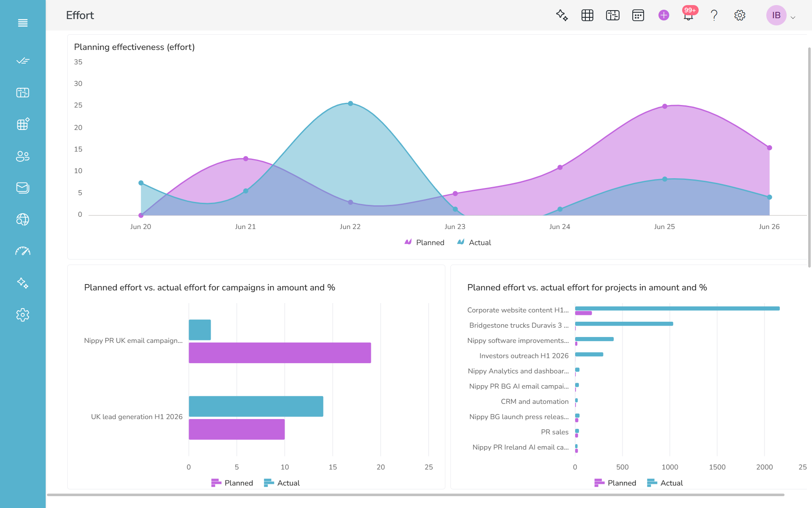Click the 'Nippy PR BG AI email campai...' label
The height and width of the screenshot is (508, 812).
[519, 387]
